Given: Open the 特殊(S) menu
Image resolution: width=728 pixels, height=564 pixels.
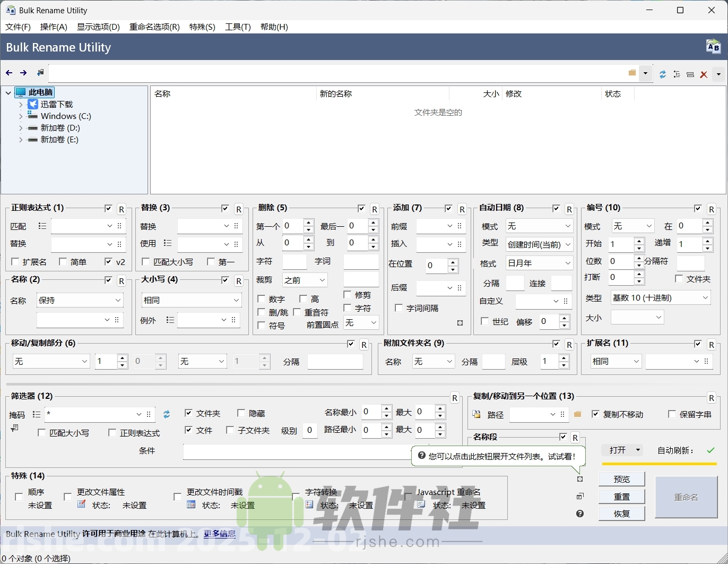Looking at the screenshot, I should (x=202, y=27).
